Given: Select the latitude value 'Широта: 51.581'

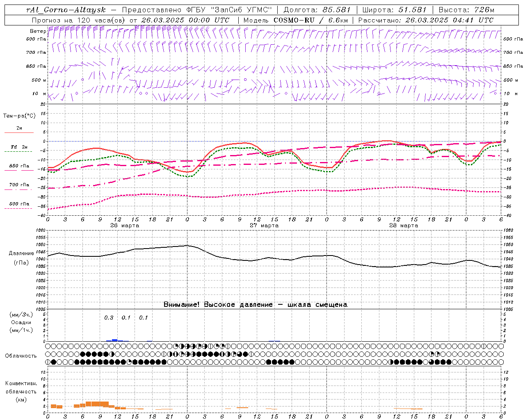Looking at the screenshot, I should 395,10.
